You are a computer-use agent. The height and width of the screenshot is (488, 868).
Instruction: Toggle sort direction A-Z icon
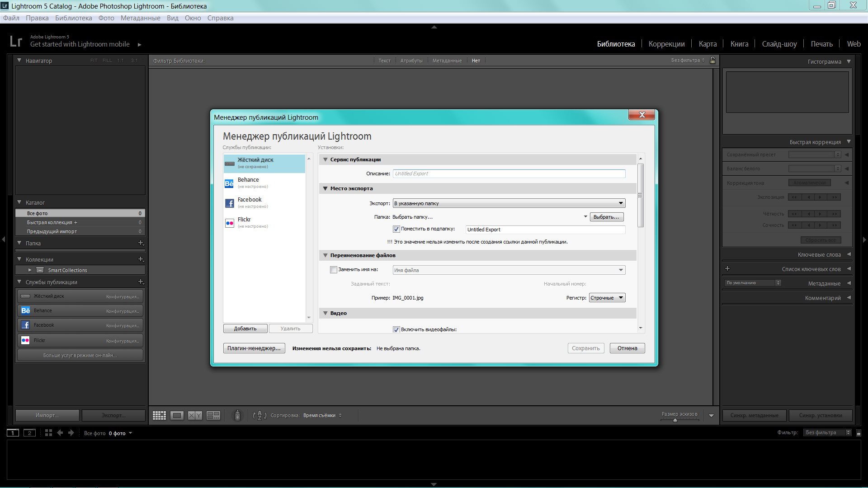tap(259, 415)
